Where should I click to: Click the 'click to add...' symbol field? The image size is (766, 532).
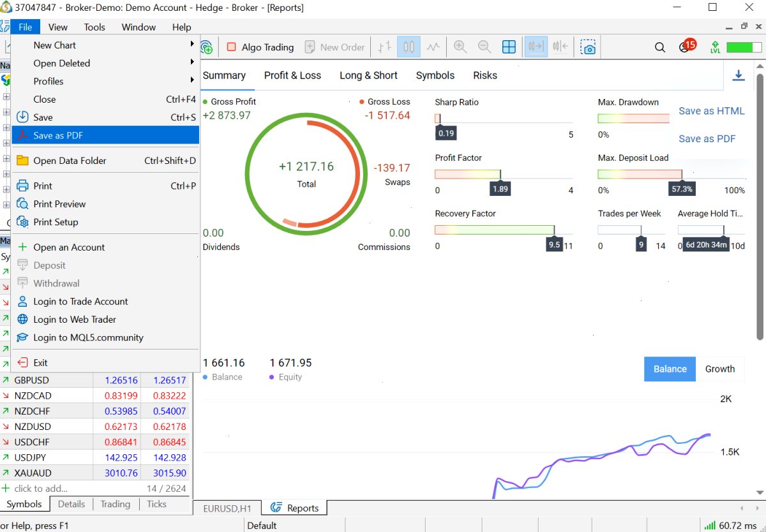(x=41, y=489)
